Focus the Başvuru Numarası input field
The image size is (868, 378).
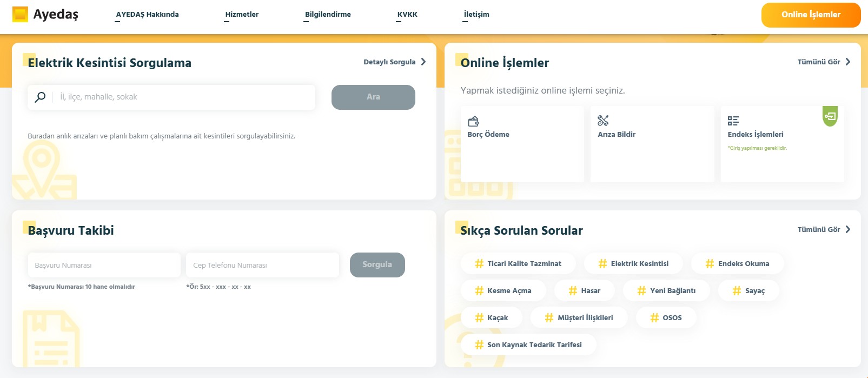click(104, 266)
